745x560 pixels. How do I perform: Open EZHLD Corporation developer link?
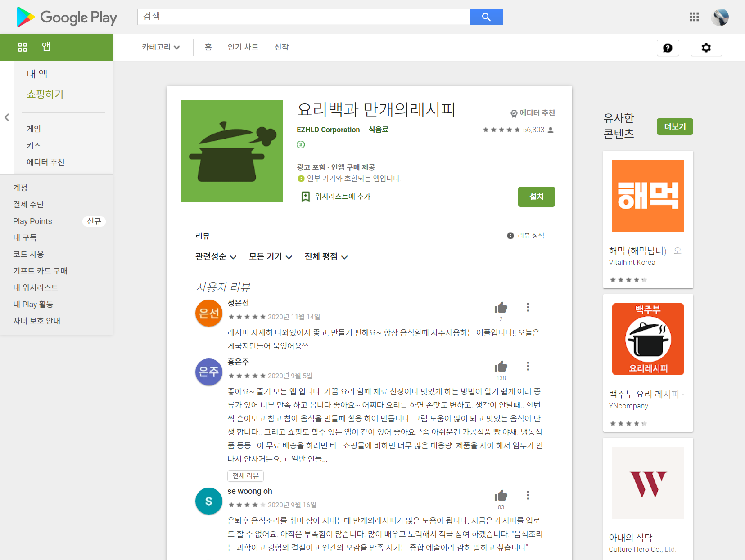coord(328,130)
